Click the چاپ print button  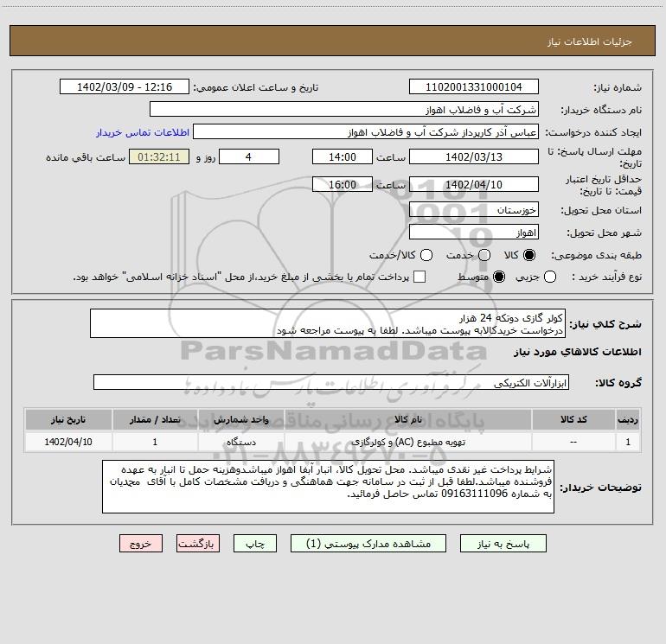(255, 544)
